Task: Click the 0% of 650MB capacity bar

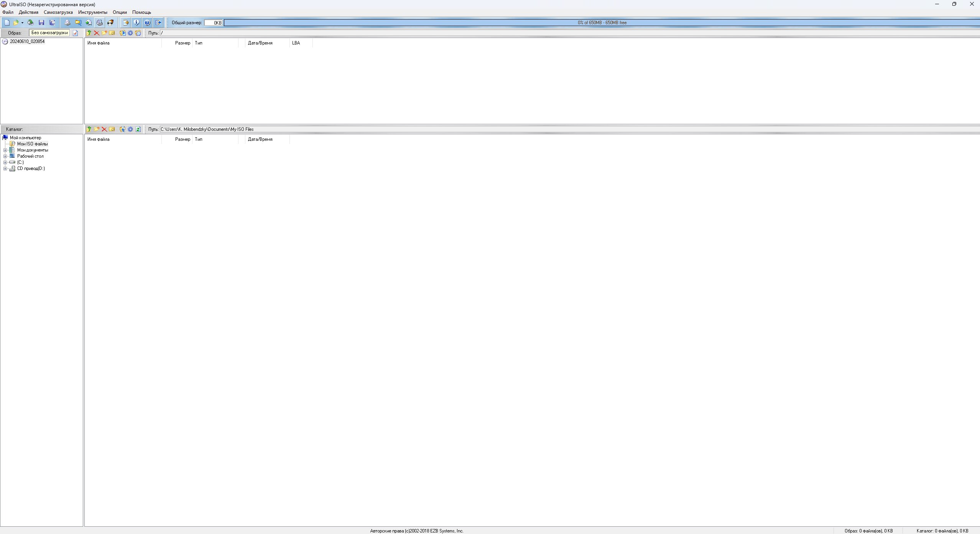Action: point(602,23)
